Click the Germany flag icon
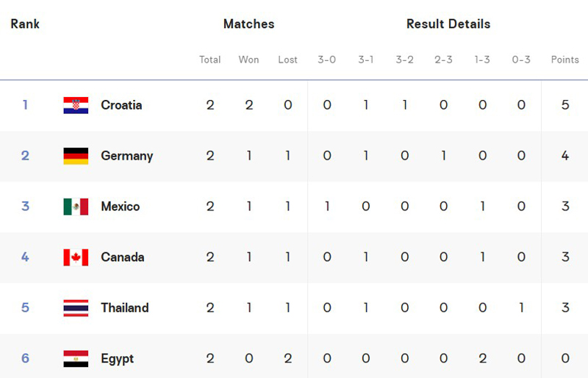This screenshot has width=588, height=378. point(76,156)
